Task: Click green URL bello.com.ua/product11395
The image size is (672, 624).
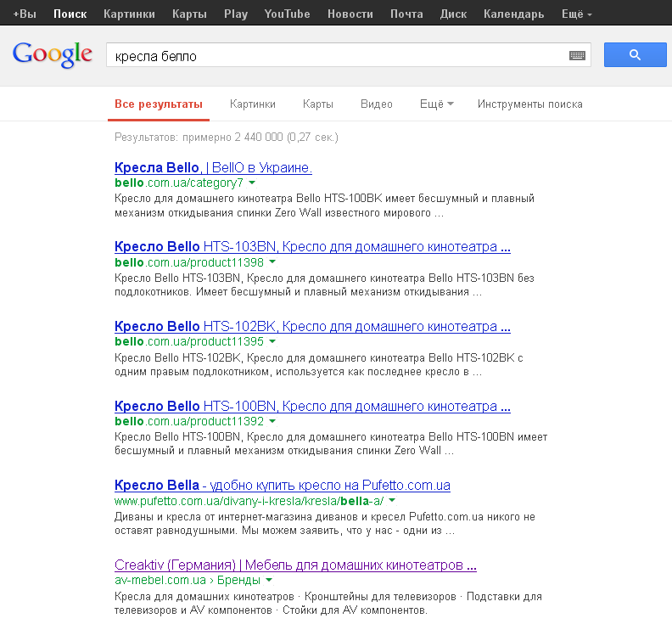Action: [x=189, y=341]
